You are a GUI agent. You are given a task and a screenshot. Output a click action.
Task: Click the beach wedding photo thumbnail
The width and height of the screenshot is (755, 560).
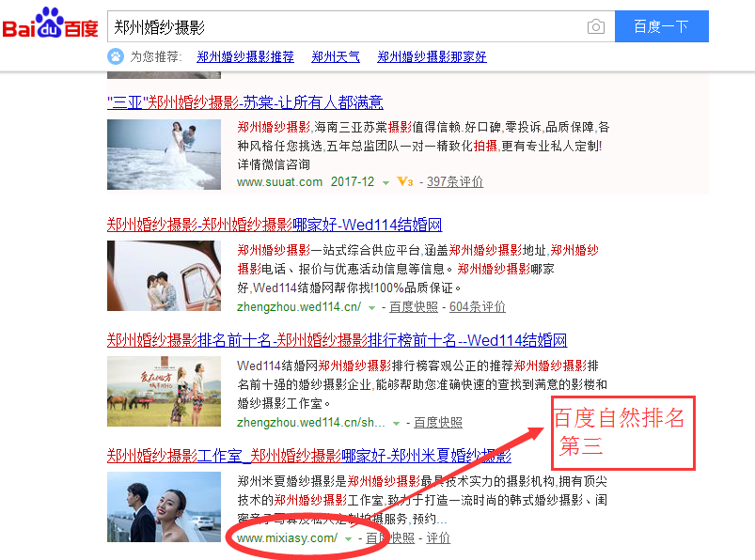click(x=165, y=154)
